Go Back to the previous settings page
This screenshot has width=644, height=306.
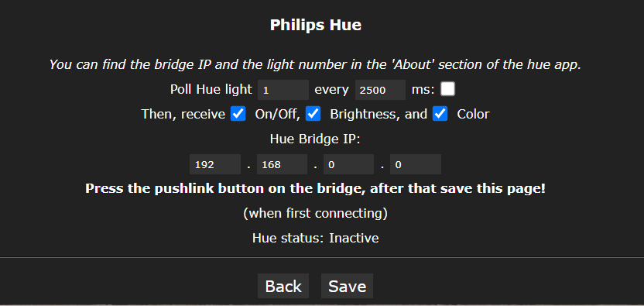[x=283, y=286]
